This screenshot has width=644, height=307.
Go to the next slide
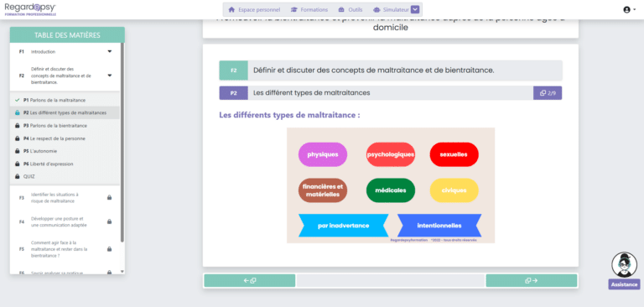pyautogui.click(x=532, y=281)
